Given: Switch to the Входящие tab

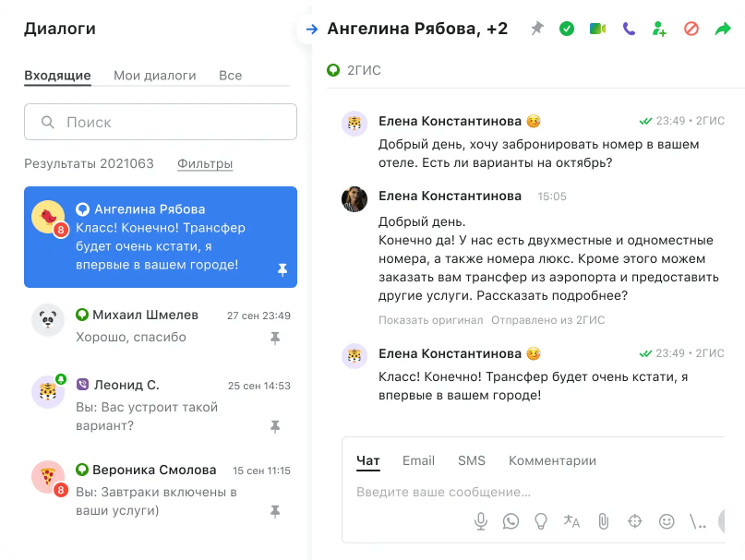Looking at the screenshot, I should pos(57,76).
